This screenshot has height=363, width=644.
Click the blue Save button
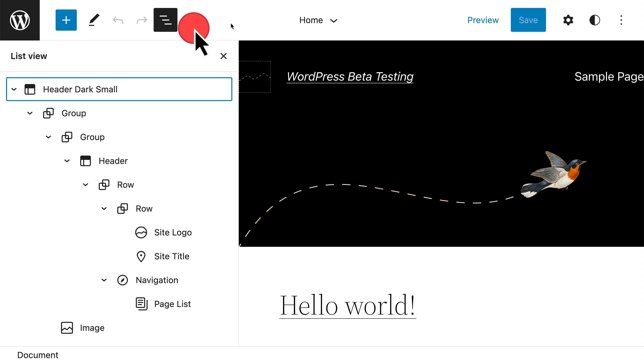coord(528,20)
